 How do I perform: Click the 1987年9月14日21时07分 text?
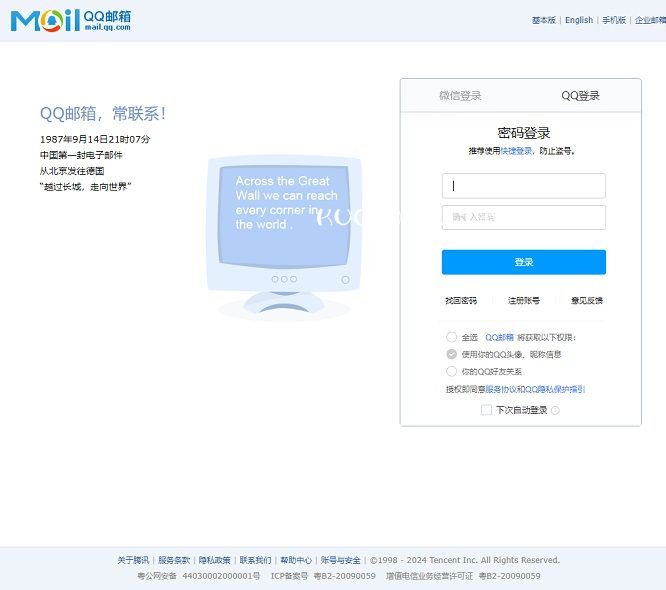coord(95,139)
